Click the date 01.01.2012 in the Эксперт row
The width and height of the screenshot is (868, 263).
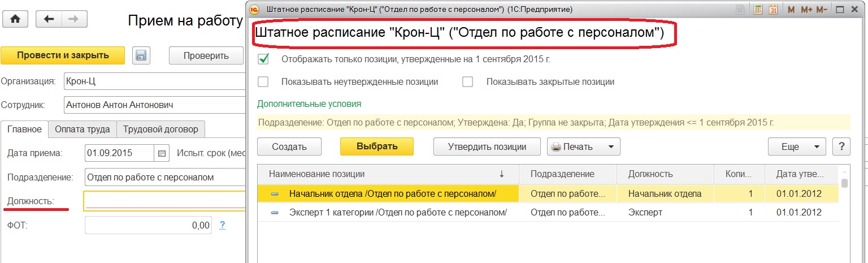(798, 213)
